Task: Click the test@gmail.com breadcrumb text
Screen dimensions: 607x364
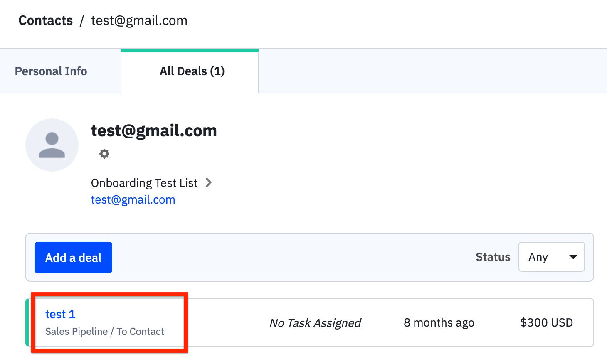Action: tap(139, 20)
